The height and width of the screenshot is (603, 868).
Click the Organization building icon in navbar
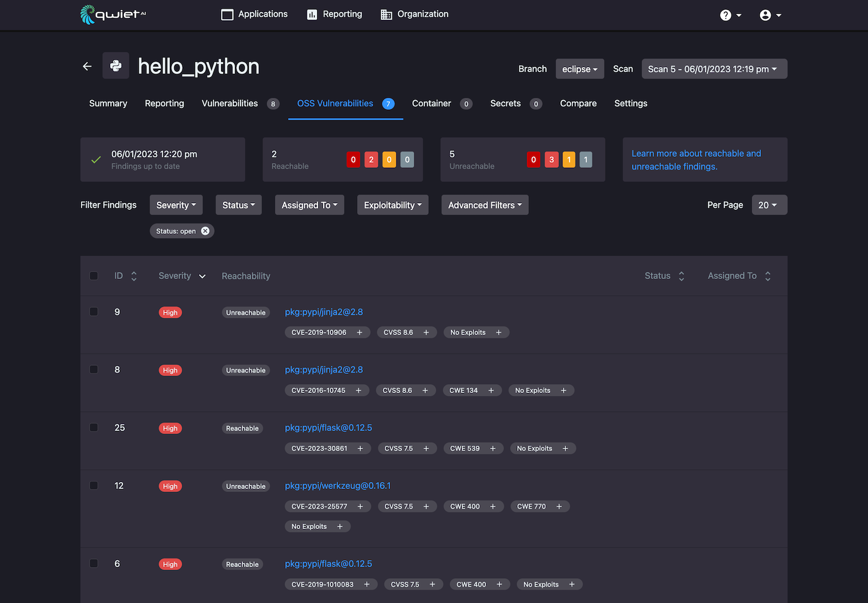[x=386, y=14]
